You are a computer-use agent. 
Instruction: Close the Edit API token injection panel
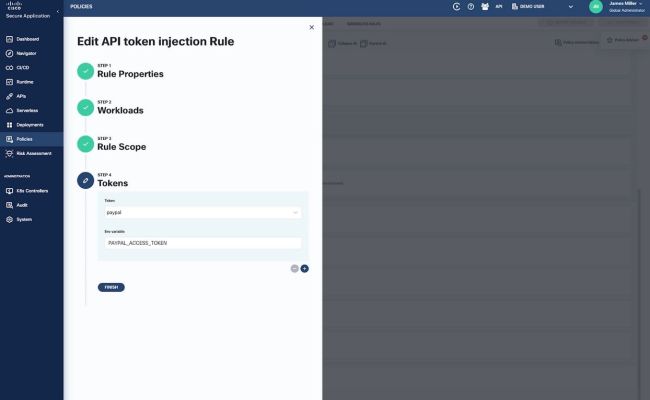[311, 27]
